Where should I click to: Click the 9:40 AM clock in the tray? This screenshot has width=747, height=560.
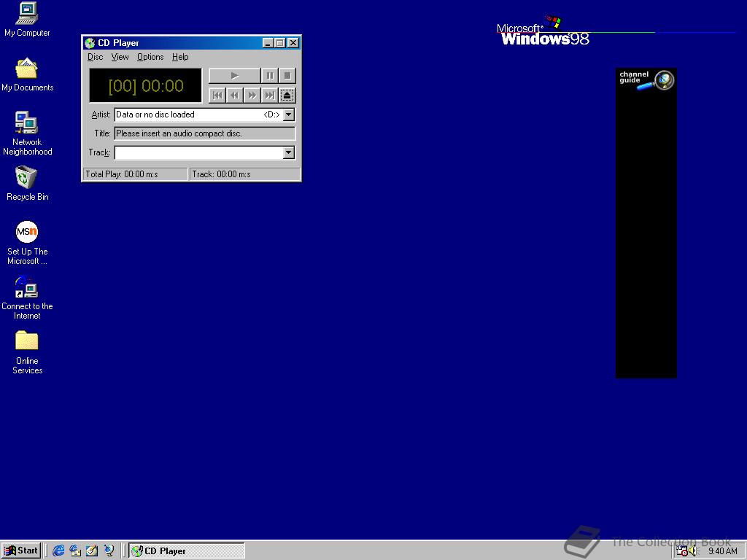click(723, 551)
